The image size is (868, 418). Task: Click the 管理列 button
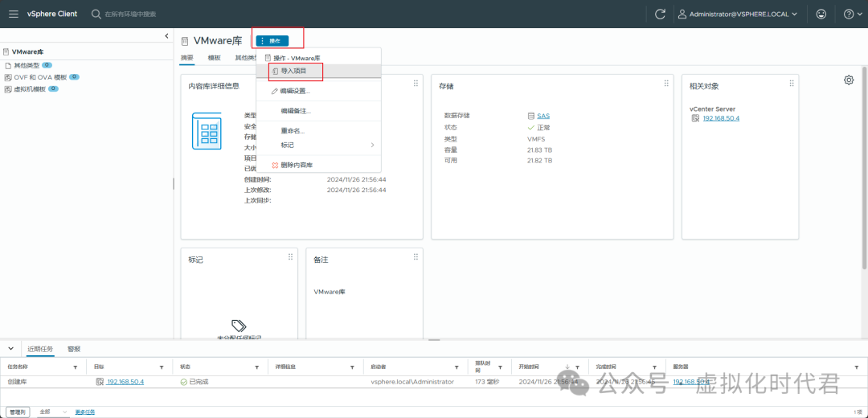click(18, 412)
